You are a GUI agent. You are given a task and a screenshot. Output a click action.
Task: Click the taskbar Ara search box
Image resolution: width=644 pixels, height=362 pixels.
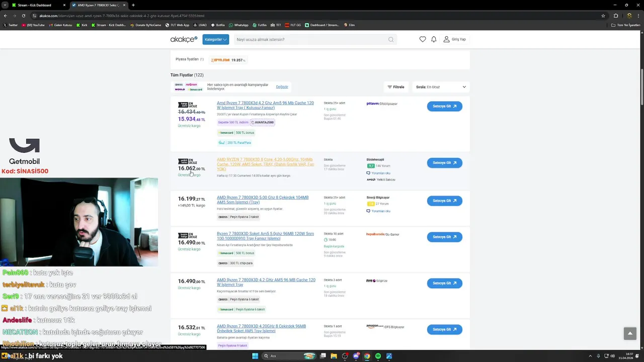click(x=288, y=356)
